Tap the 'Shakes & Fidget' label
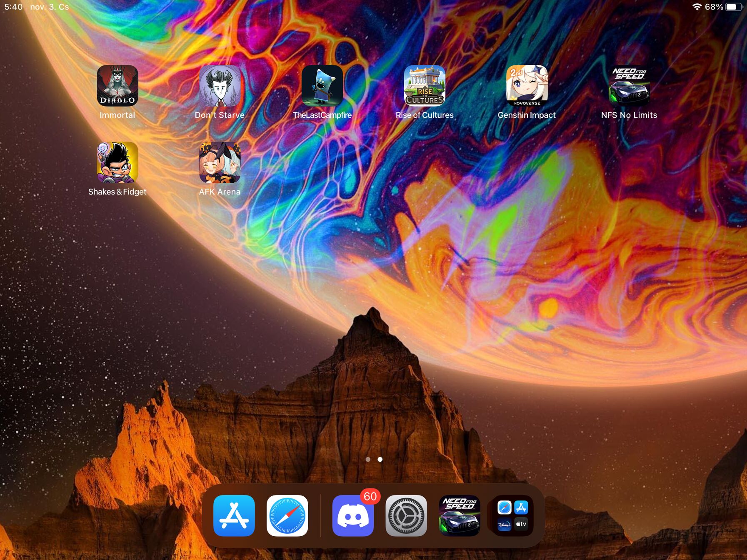This screenshot has height=560, width=747. pyautogui.click(x=117, y=192)
